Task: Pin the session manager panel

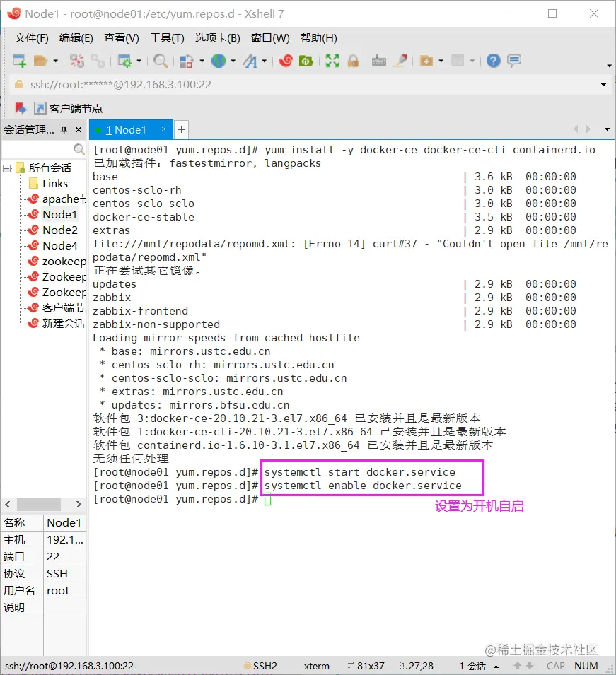Action: coord(64,129)
